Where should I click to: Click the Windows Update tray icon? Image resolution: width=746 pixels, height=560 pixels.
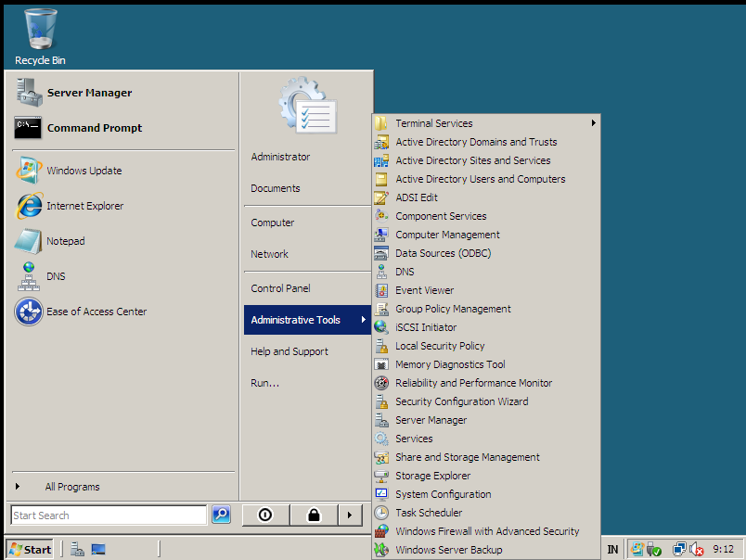637,550
